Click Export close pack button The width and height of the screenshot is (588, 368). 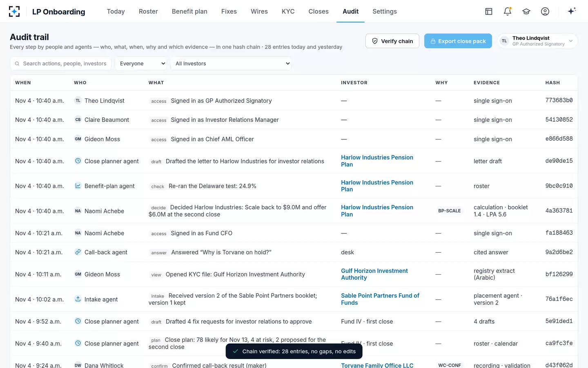(x=458, y=41)
